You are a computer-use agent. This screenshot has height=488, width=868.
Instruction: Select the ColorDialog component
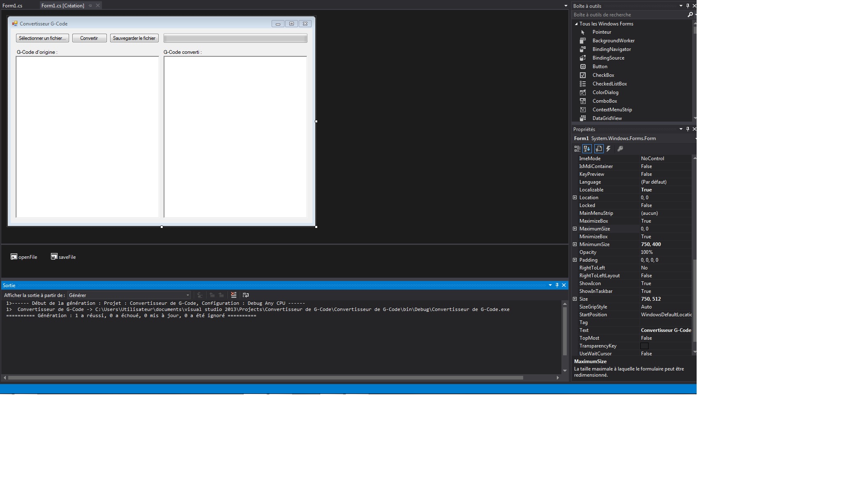(x=605, y=92)
